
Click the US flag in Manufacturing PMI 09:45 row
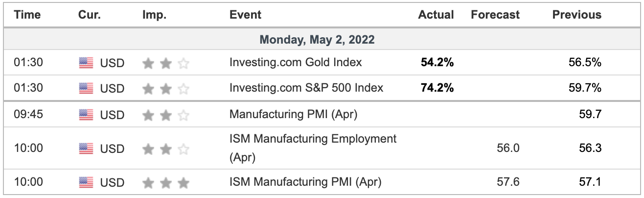(x=86, y=115)
